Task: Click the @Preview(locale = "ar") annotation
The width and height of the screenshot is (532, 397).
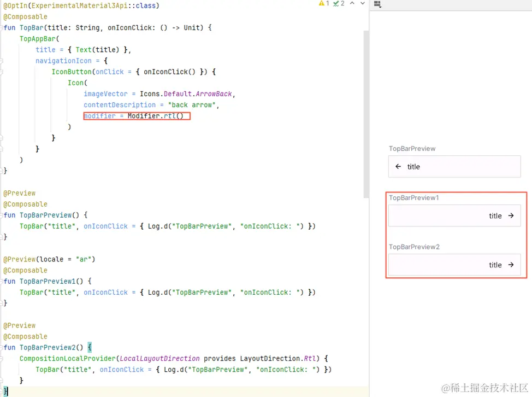Action: pyautogui.click(x=49, y=259)
